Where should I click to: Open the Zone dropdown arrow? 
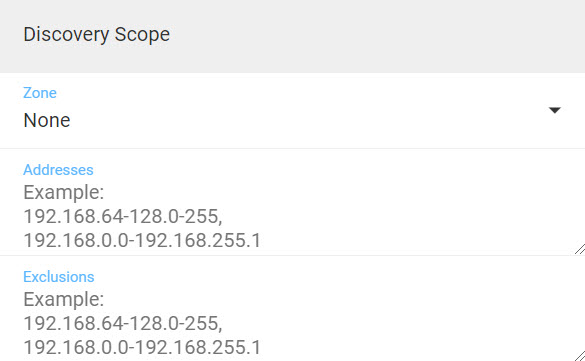[555, 110]
